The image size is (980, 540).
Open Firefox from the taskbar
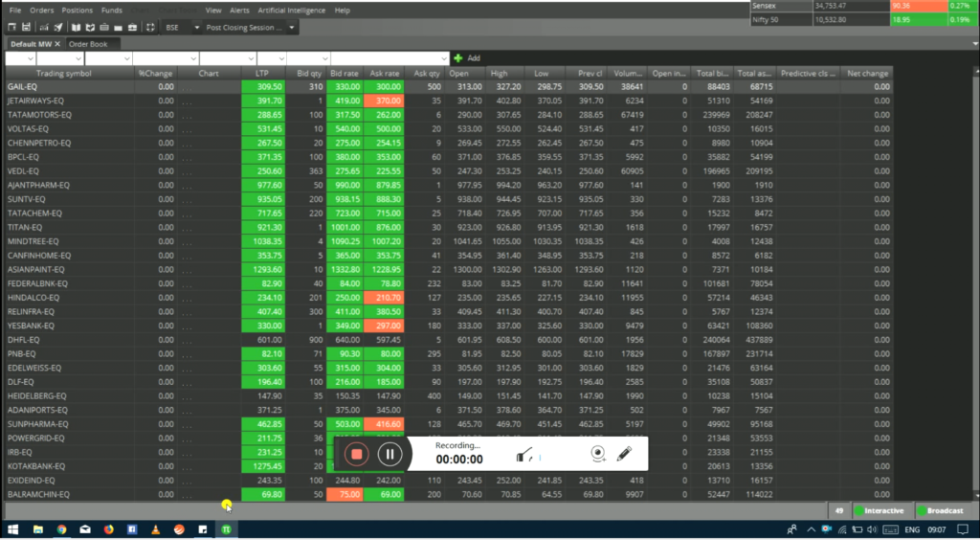point(109,529)
